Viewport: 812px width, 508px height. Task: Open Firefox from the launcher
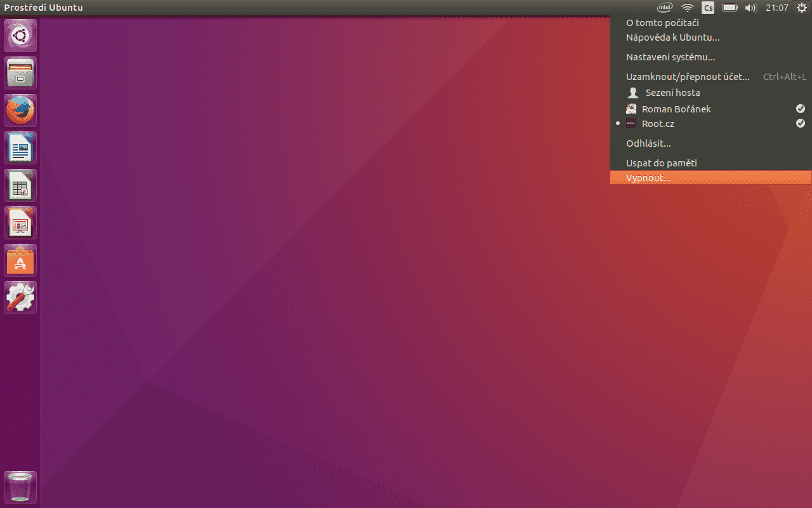(20, 109)
